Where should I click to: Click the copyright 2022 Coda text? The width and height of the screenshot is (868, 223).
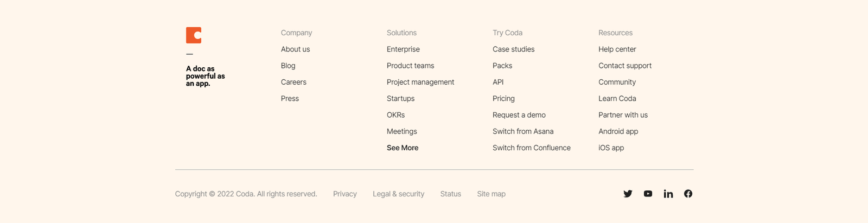[x=246, y=194]
